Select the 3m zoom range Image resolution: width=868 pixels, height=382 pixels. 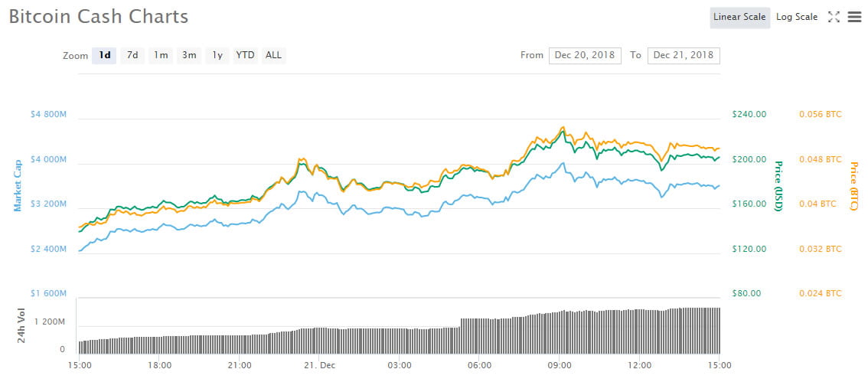(x=189, y=55)
